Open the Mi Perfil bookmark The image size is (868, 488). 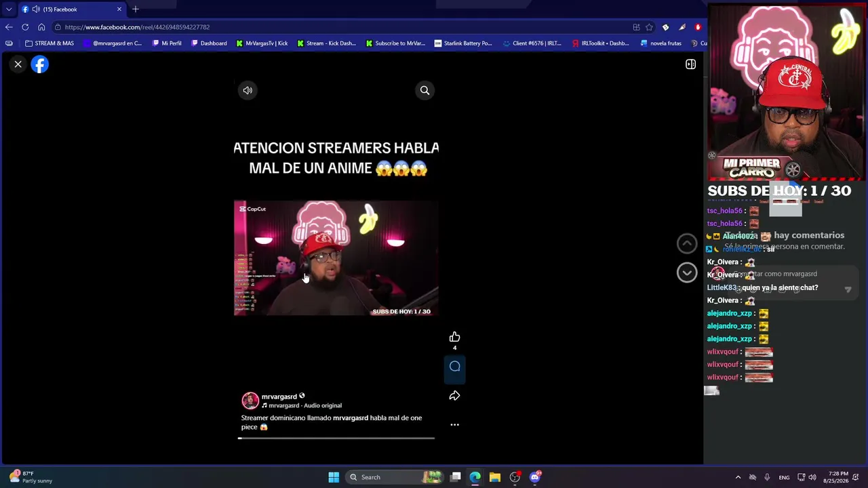(167, 43)
